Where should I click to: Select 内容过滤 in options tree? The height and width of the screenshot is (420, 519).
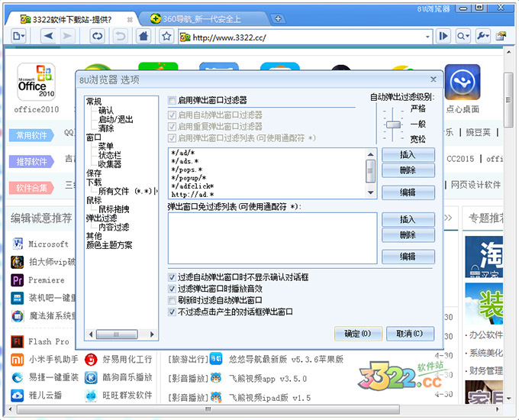click(114, 228)
